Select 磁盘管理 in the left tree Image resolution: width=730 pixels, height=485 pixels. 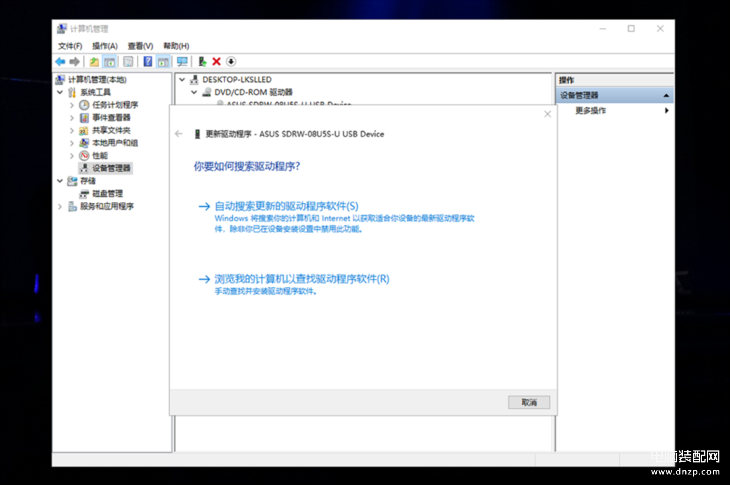coord(108,194)
